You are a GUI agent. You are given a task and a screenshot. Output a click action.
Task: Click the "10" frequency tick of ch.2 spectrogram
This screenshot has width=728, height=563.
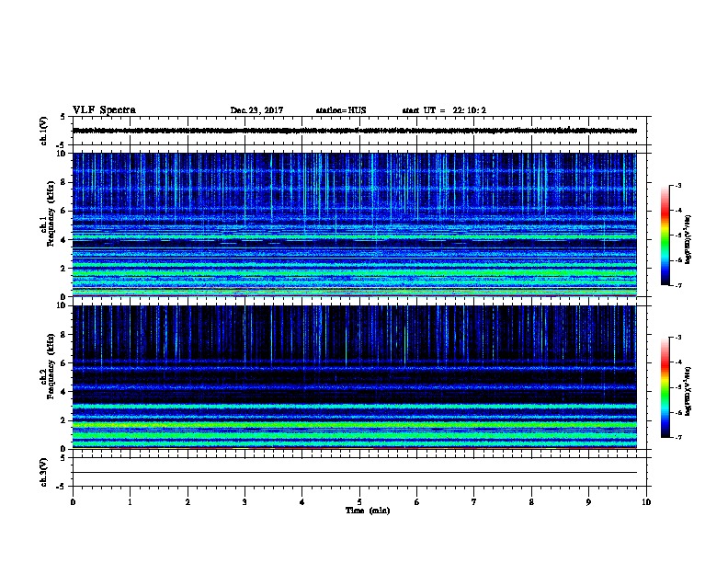(62, 305)
